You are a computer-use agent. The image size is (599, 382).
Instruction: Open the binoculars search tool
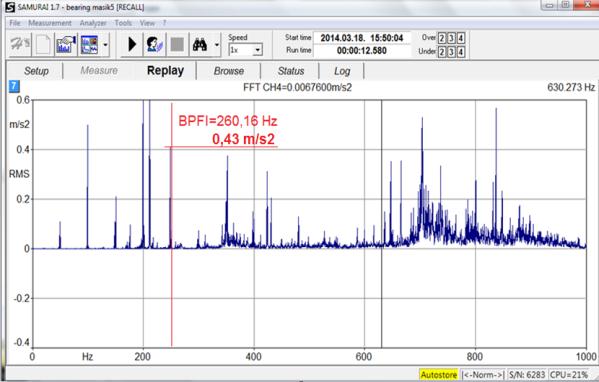(x=199, y=45)
